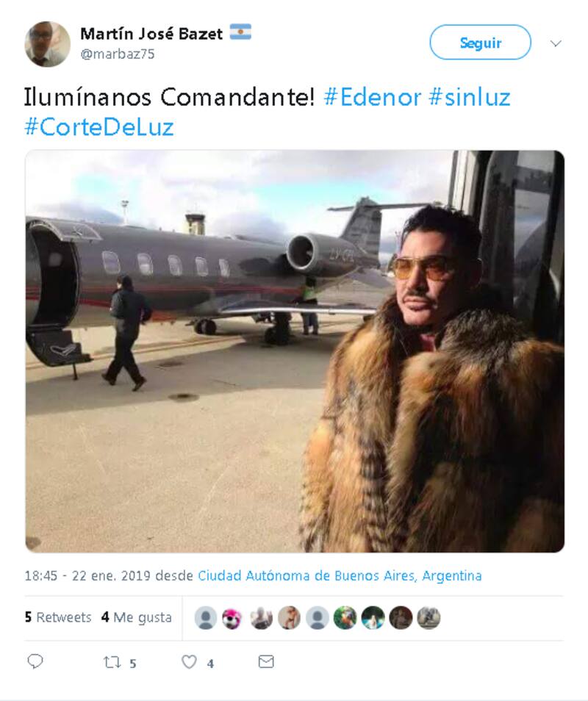588x701 pixels.
Task: Open the last avatar in the likers row
Action: click(x=429, y=618)
